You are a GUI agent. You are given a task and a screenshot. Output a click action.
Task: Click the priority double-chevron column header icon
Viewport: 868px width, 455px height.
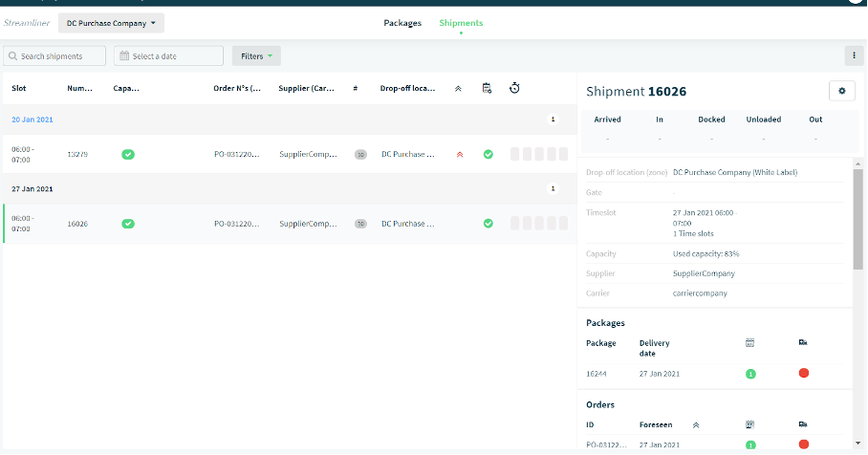coord(458,89)
